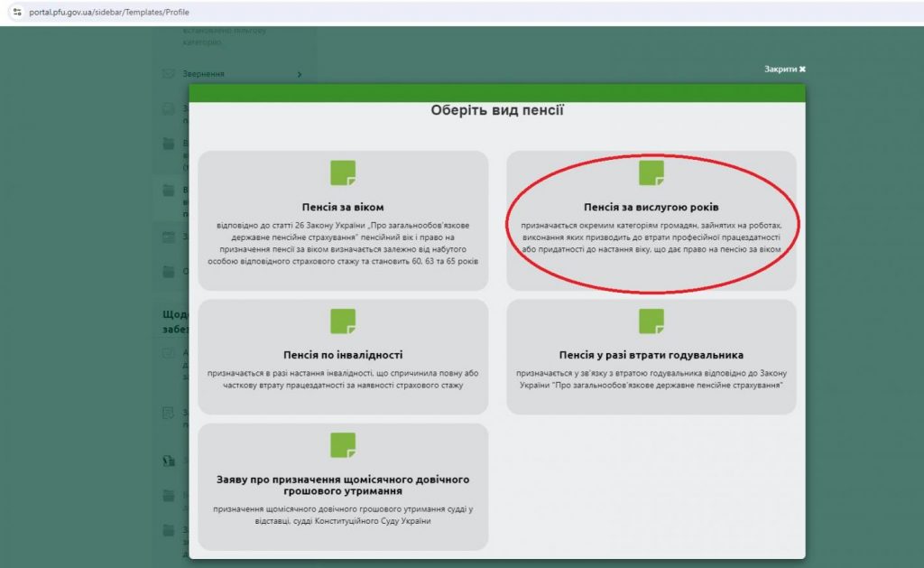Viewport: 924px width, 568px height.
Task: Open site information icon in address bar
Action: (16, 13)
